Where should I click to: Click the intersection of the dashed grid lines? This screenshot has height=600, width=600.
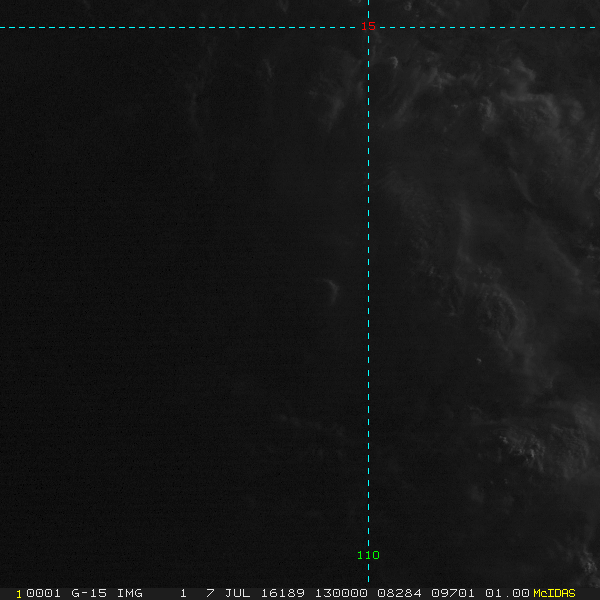[368, 27]
